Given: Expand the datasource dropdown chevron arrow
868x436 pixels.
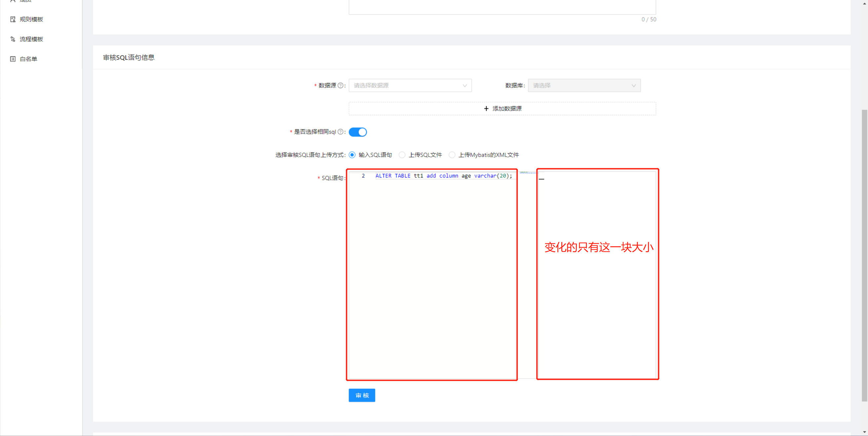Looking at the screenshot, I should coord(465,86).
